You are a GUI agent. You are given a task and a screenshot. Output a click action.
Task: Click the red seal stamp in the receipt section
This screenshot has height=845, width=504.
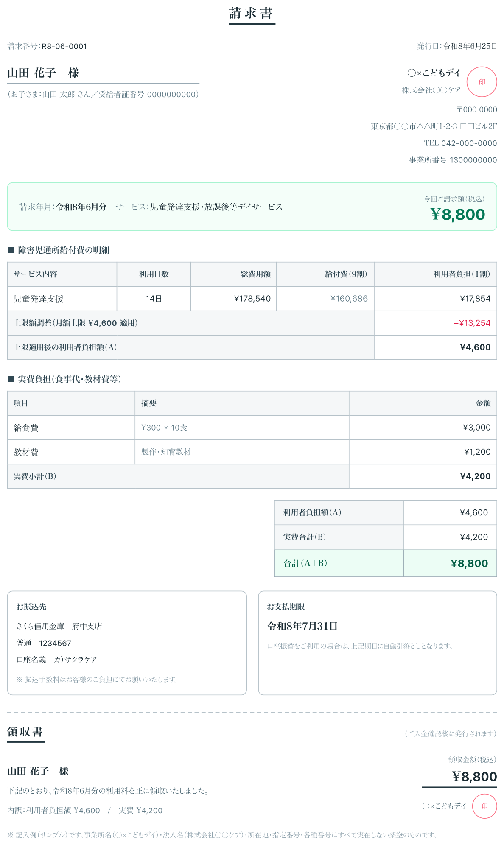coord(484,806)
